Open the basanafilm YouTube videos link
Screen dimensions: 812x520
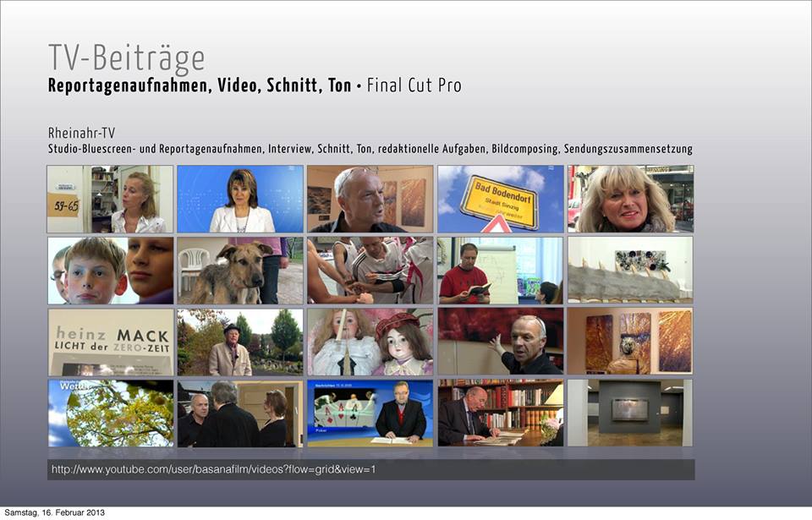pos(213,470)
